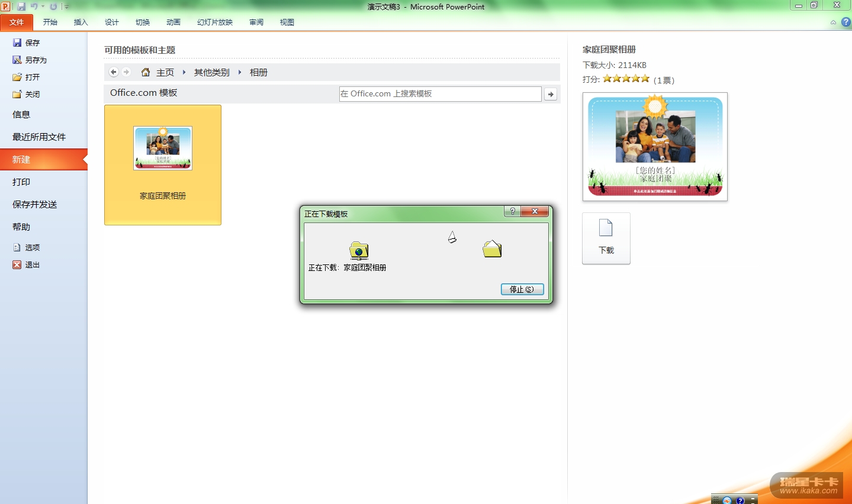Viewport: 852px width, 504px height.
Task: Click the 下载 button under the preview
Action: 606,238
